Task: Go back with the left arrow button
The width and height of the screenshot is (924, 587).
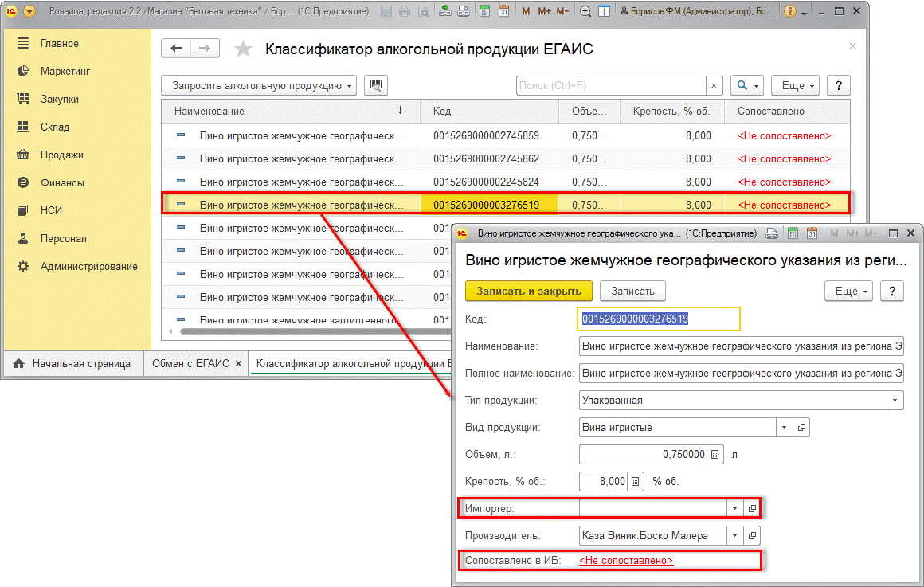Action: [x=176, y=49]
